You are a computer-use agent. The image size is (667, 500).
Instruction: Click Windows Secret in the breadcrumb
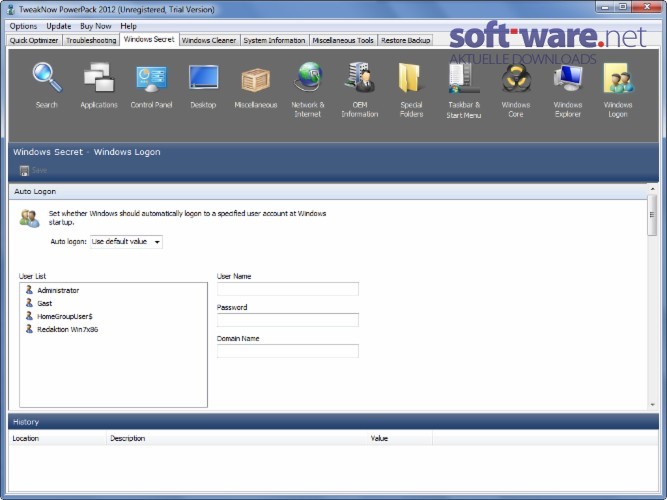point(48,152)
